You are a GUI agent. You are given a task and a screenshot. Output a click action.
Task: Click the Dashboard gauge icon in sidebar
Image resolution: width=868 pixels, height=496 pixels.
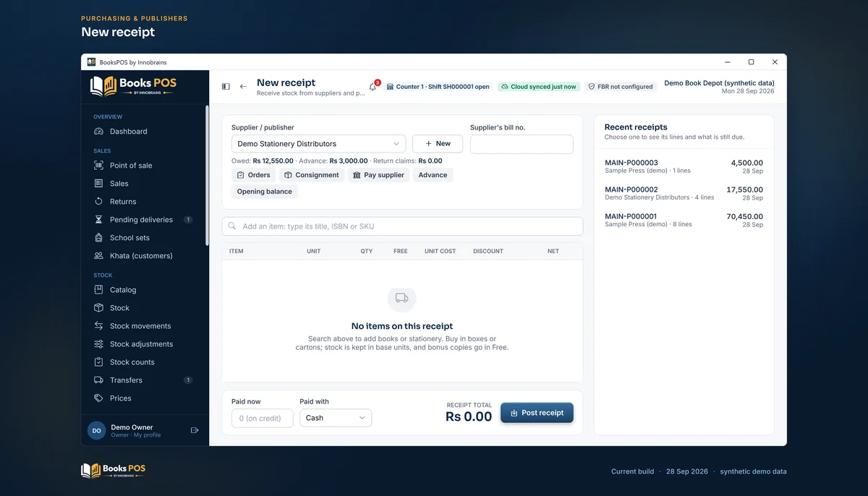pos(99,132)
